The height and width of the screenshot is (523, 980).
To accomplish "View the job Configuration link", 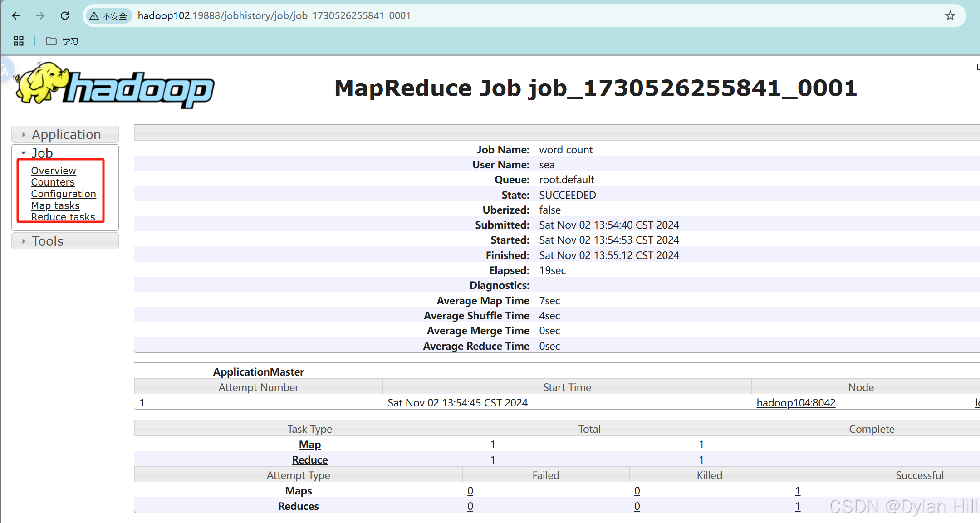I will (64, 194).
